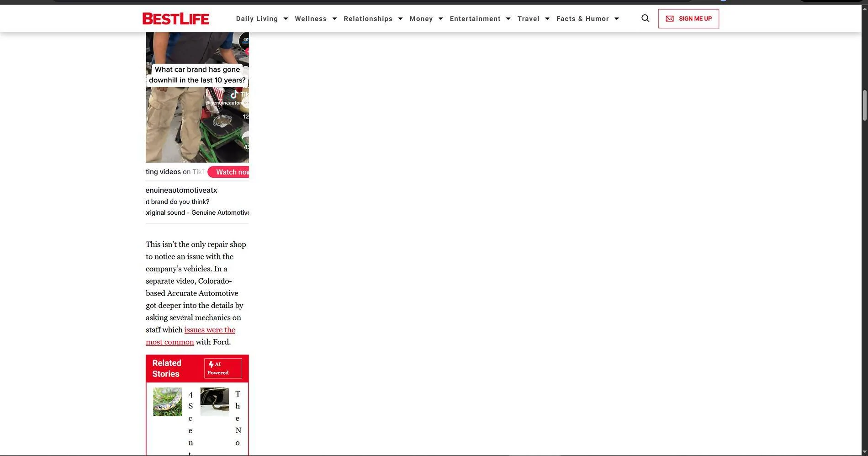The image size is (868, 456).
Task: Click the snake by car mirror thumbnail
Action: (214, 402)
